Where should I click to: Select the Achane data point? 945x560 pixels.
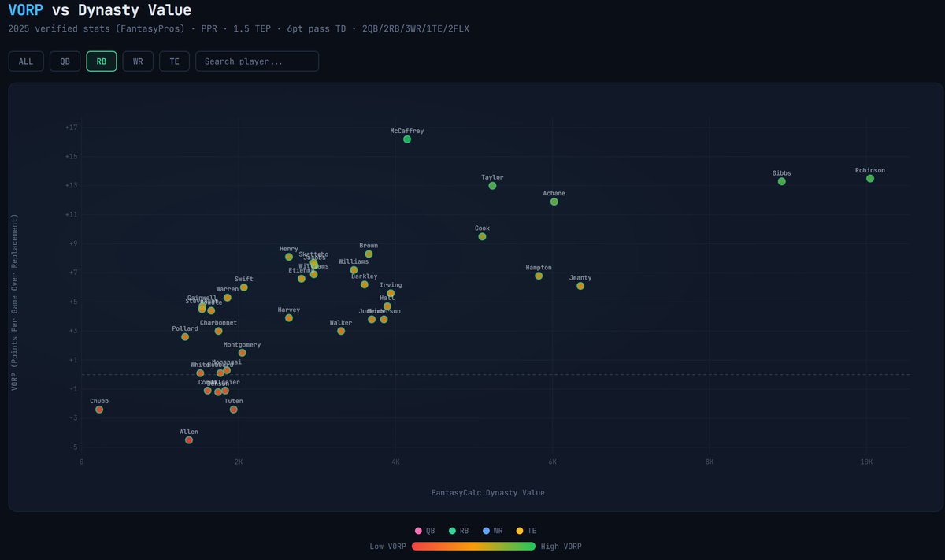[554, 202]
